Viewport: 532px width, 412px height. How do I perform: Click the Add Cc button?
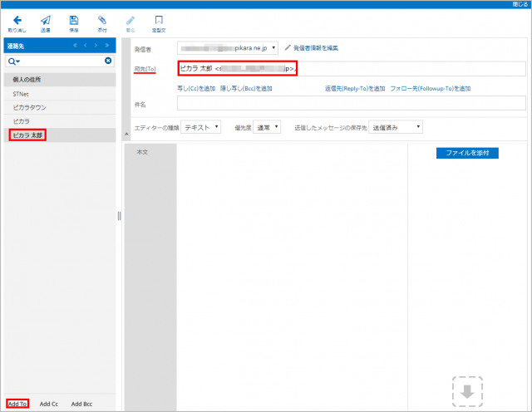coord(49,404)
